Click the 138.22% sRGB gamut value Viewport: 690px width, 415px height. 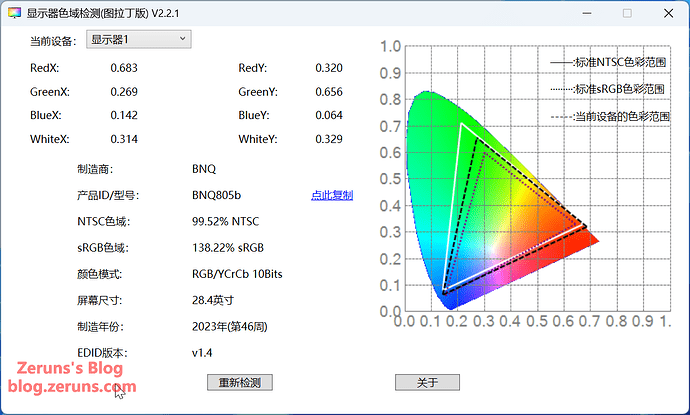click(x=227, y=247)
